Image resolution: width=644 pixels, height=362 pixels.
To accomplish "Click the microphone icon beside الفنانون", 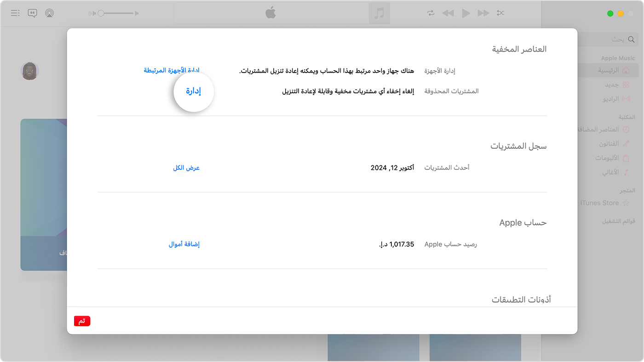I will click(626, 144).
